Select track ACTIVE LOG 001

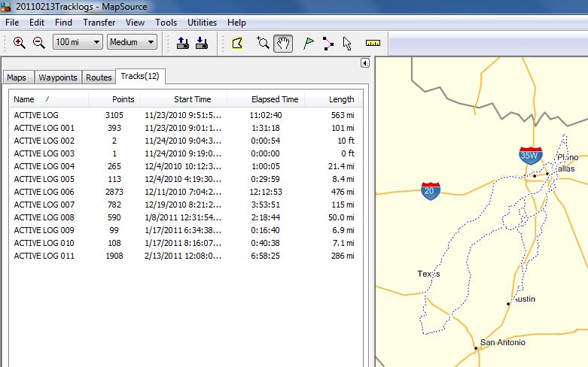(184, 128)
